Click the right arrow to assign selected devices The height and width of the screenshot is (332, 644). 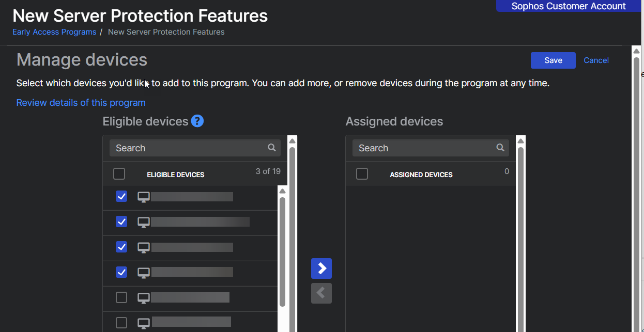(321, 268)
